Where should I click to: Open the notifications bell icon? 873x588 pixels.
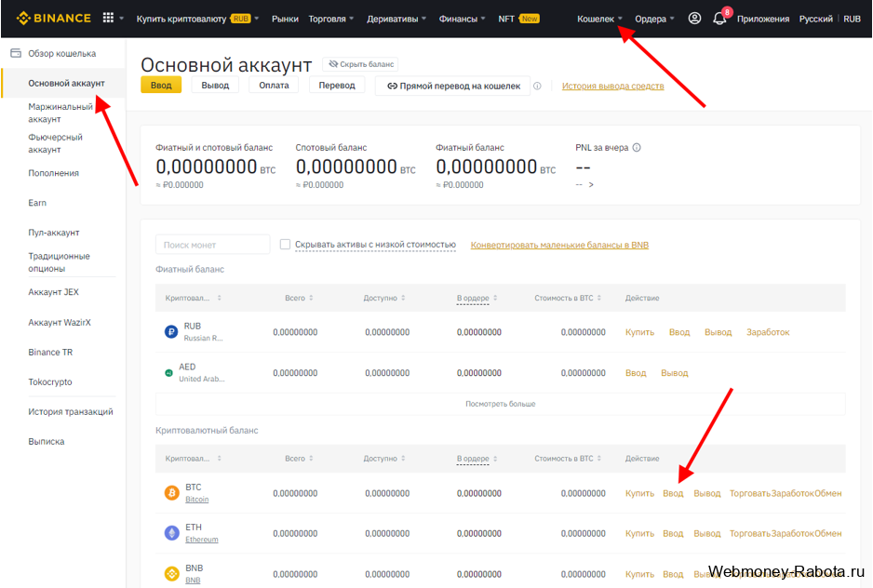(719, 19)
